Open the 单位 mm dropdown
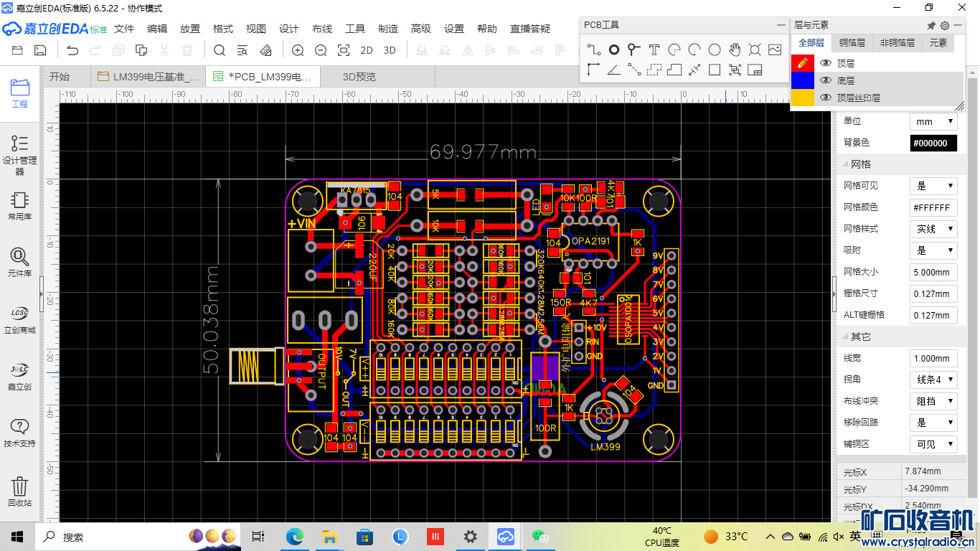The image size is (980, 551). pos(933,121)
